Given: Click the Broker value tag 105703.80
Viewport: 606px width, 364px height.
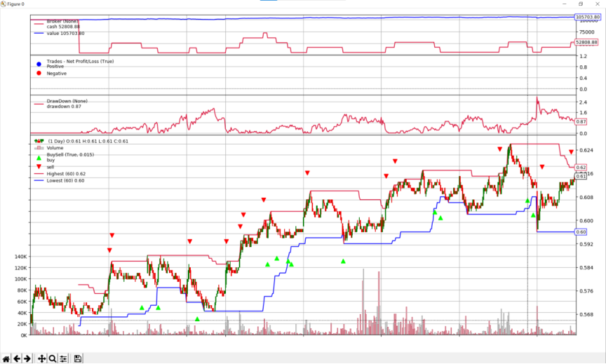Looking at the screenshot, I should (588, 17).
